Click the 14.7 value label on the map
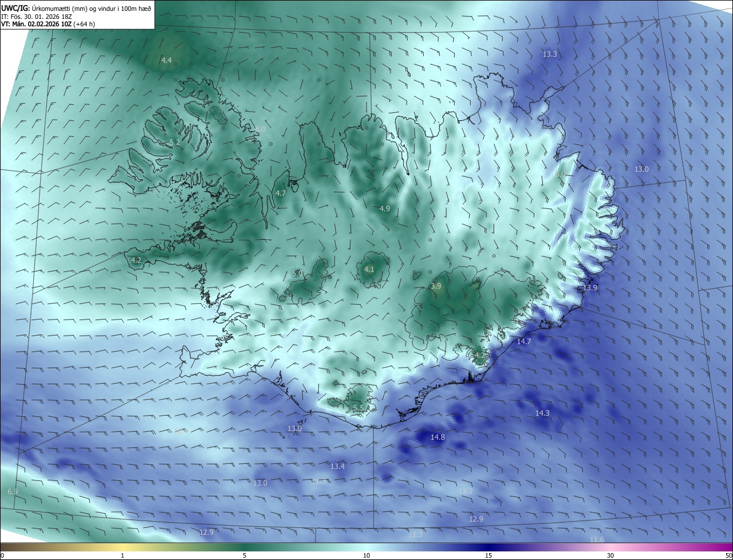Image resolution: width=733 pixels, height=560 pixels. (x=524, y=341)
